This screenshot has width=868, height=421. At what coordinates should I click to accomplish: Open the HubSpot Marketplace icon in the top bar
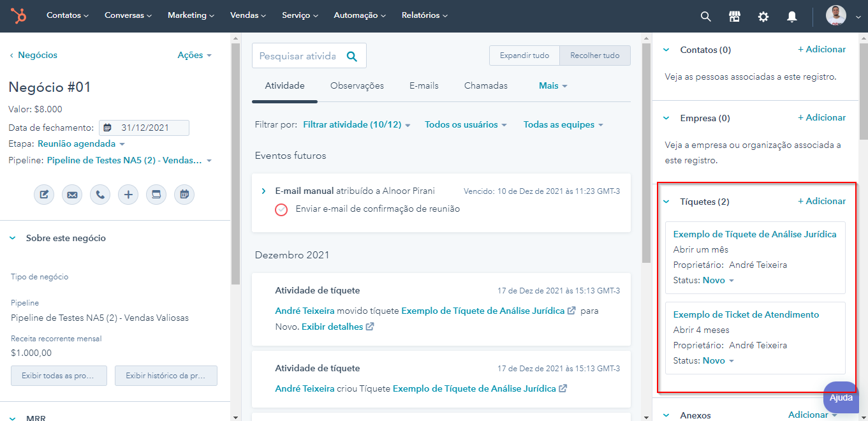[x=734, y=16]
